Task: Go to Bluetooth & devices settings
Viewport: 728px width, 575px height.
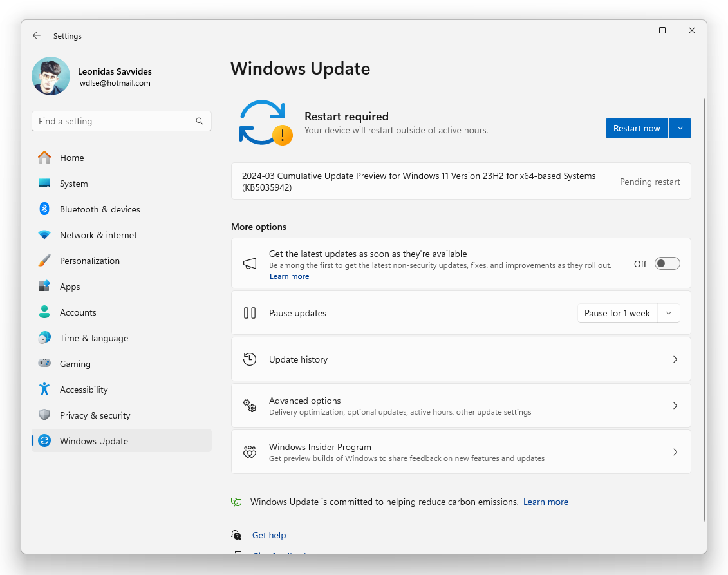Action: click(x=122, y=209)
